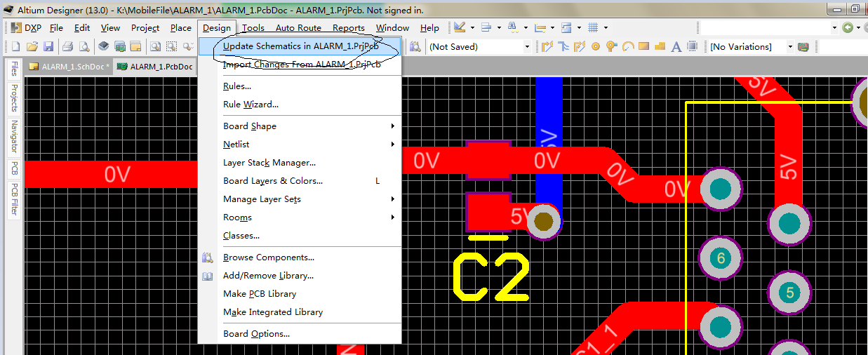Click the zoom area selection icon
Viewport: 868px width, 355px height.
172,46
